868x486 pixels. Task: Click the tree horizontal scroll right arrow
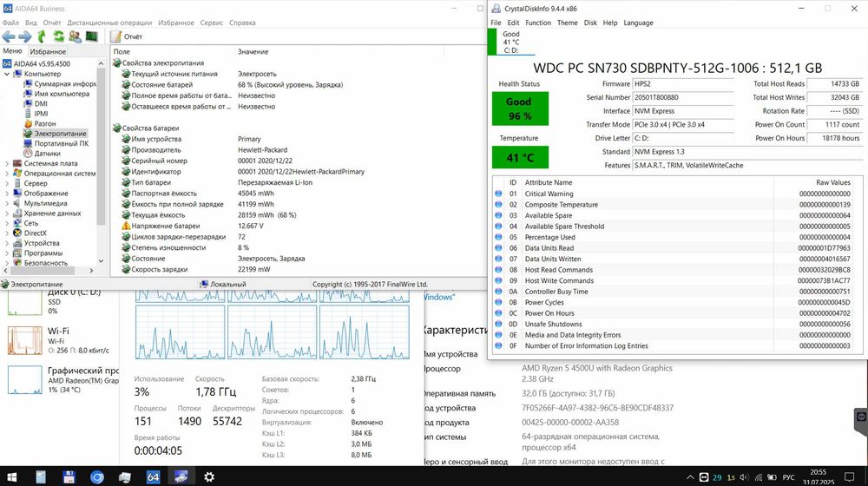pos(91,271)
